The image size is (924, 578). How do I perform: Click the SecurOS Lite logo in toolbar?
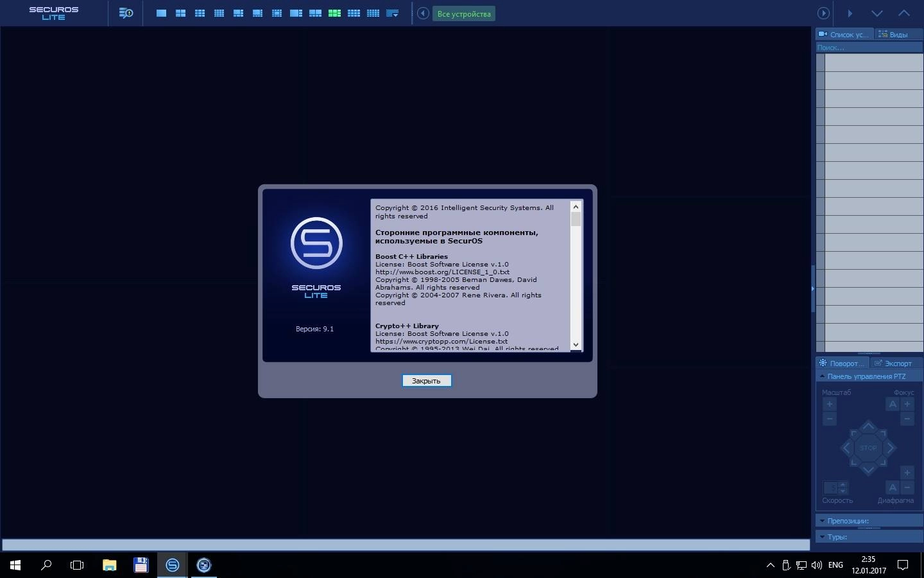(x=54, y=13)
